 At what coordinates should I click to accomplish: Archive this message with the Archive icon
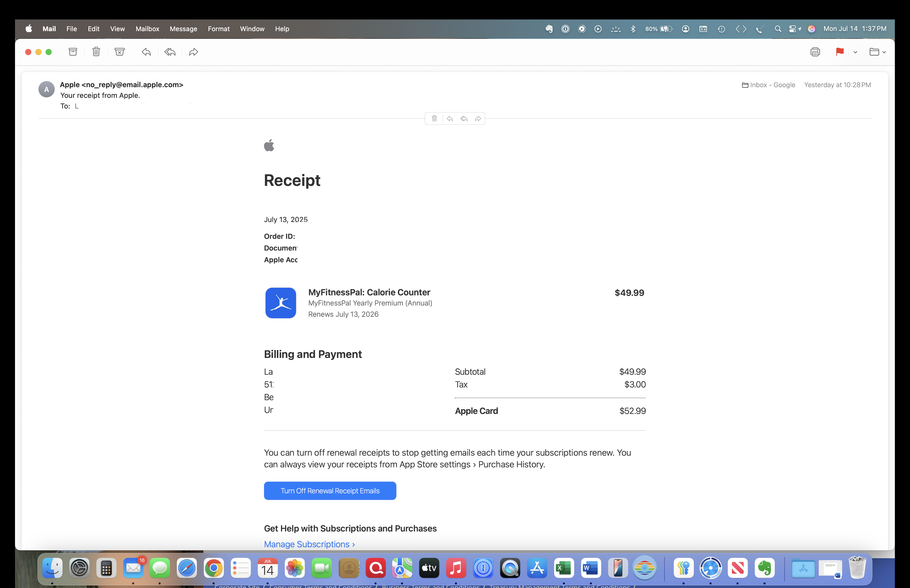[73, 52]
